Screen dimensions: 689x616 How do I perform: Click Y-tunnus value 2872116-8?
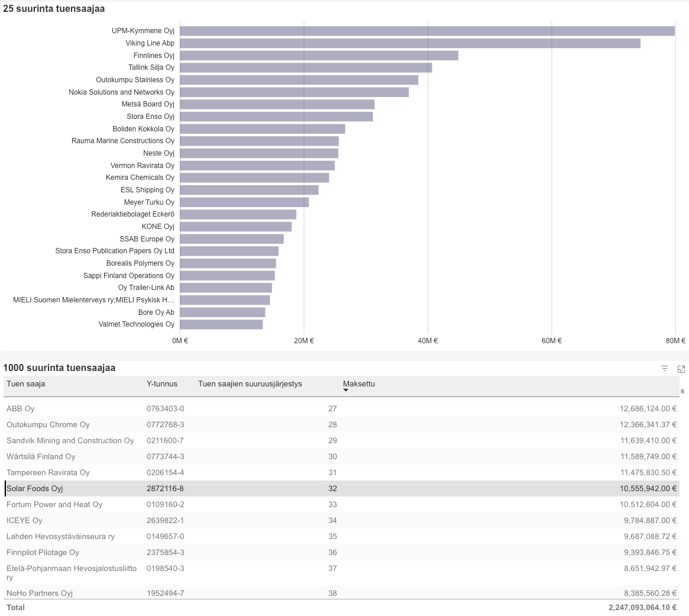click(165, 489)
